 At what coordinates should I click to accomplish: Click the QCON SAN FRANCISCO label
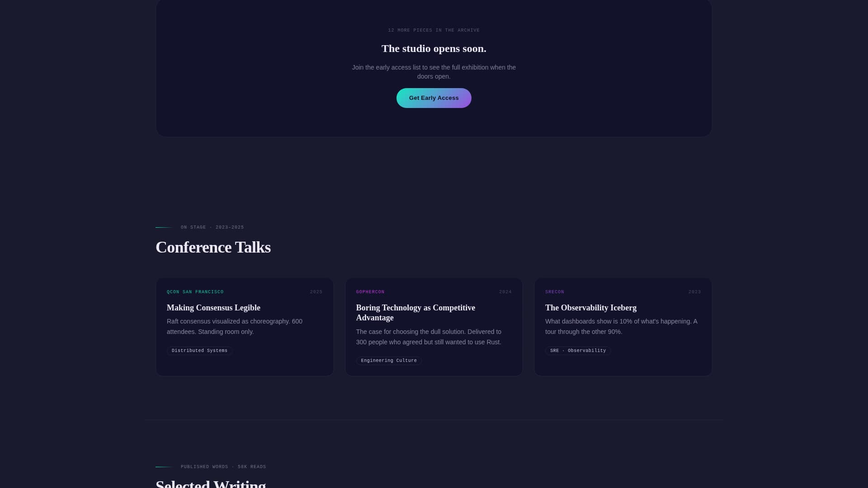tap(195, 292)
